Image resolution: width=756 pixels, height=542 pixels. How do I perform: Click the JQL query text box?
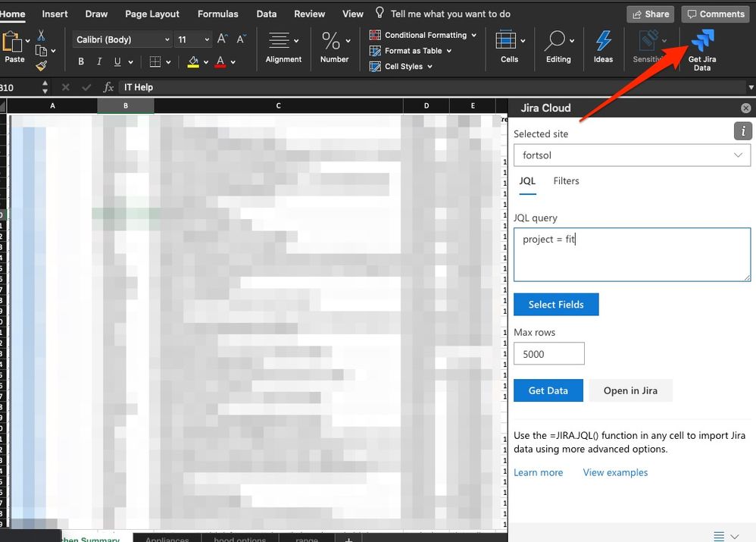(632, 255)
